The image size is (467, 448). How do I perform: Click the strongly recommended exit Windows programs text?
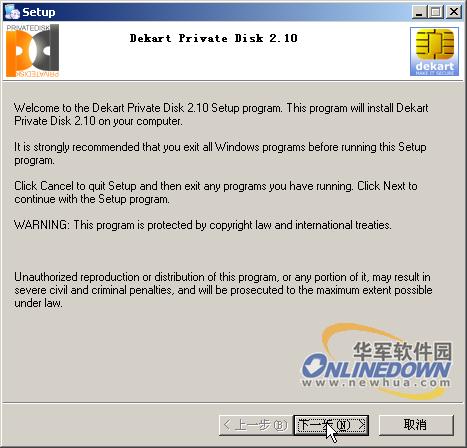click(x=220, y=153)
